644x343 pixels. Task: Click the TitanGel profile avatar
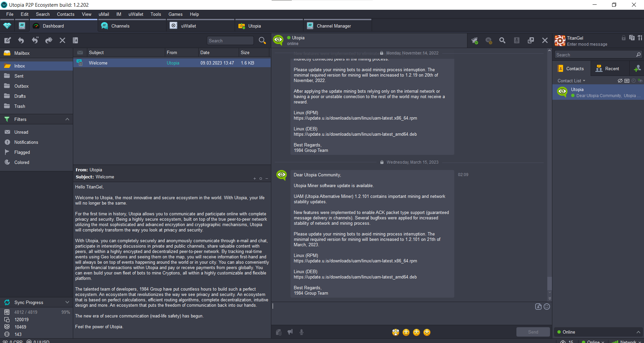(x=560, y=41)
